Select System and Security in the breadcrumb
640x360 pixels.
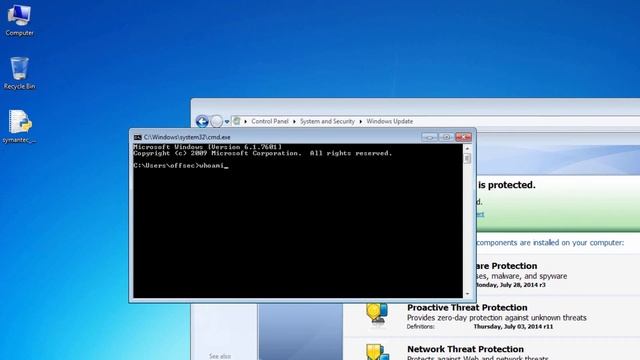pos(327,121)
